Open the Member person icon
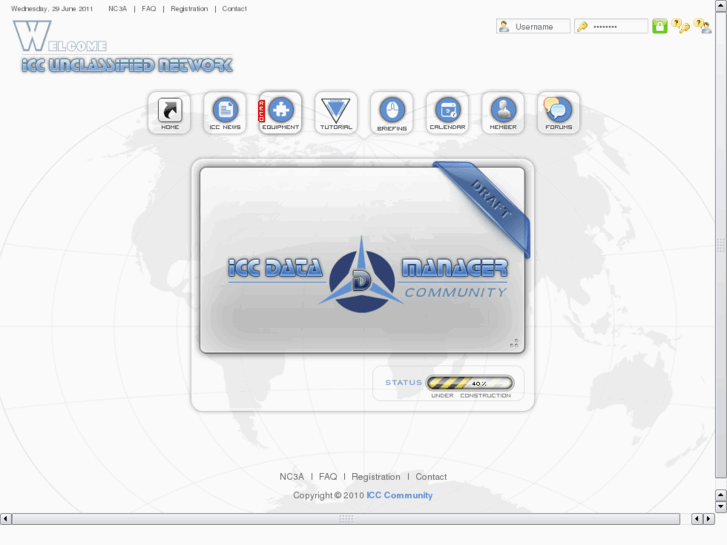The height and width of the screenshot is (545, 727). point(503,113)
